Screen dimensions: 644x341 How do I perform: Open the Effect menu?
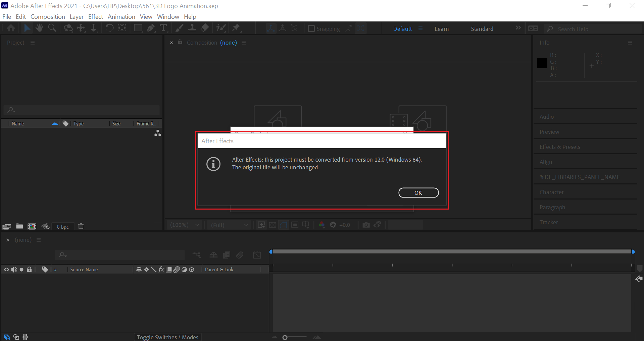(x=96, y=17)
